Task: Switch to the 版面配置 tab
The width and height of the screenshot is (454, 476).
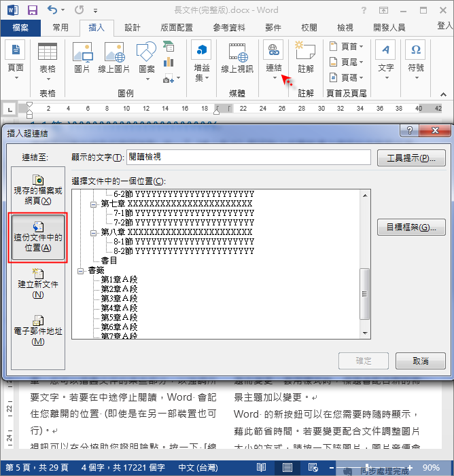Action: (x=177, y=28)
